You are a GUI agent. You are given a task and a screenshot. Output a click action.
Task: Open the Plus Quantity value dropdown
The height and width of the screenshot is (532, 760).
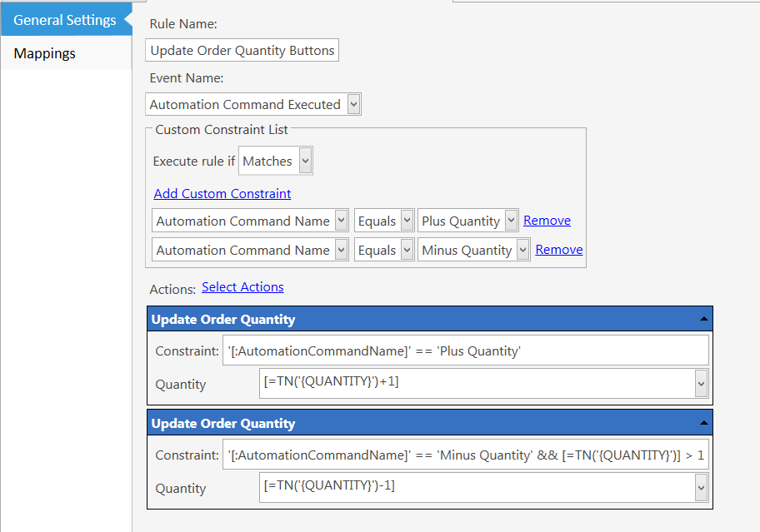(468, 221)
